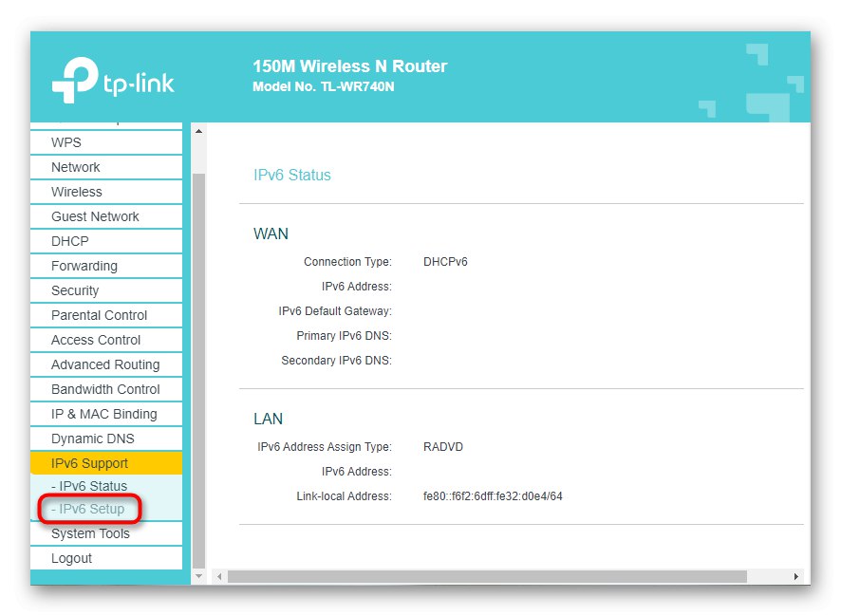Screen dimensions: 841x616
Task: Click the Link-local Address label
Action: pos(344,495)
